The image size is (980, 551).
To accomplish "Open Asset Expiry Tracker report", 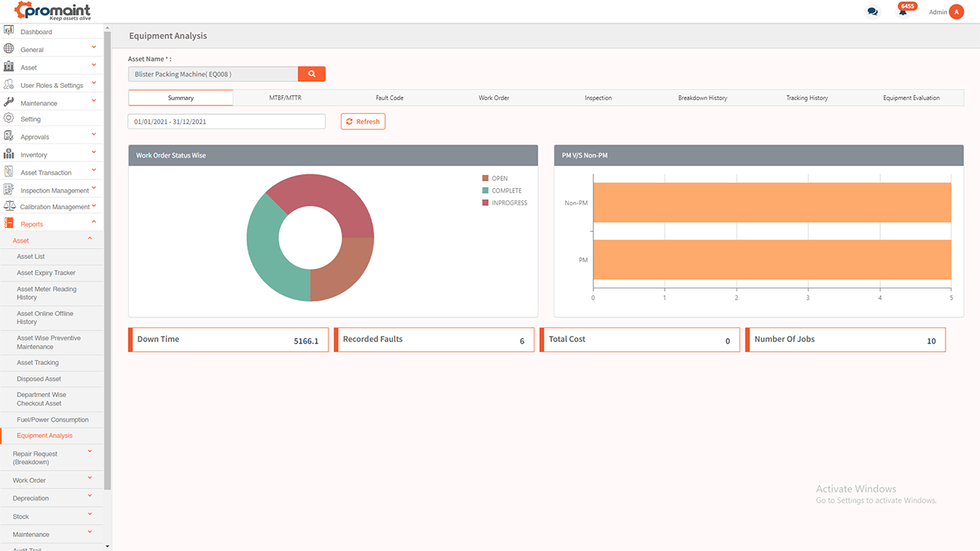I will tap(46, 273).
